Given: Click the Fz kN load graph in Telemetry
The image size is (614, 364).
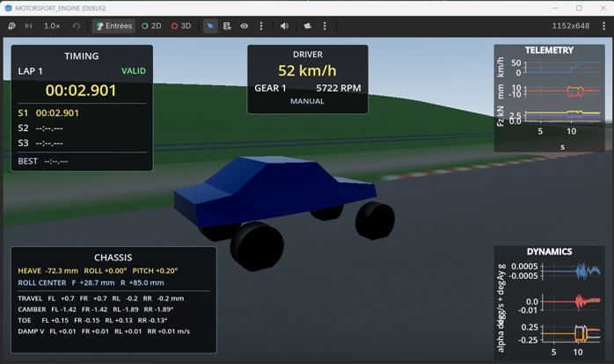Looking at the screenshot, I should pos(562,115).
